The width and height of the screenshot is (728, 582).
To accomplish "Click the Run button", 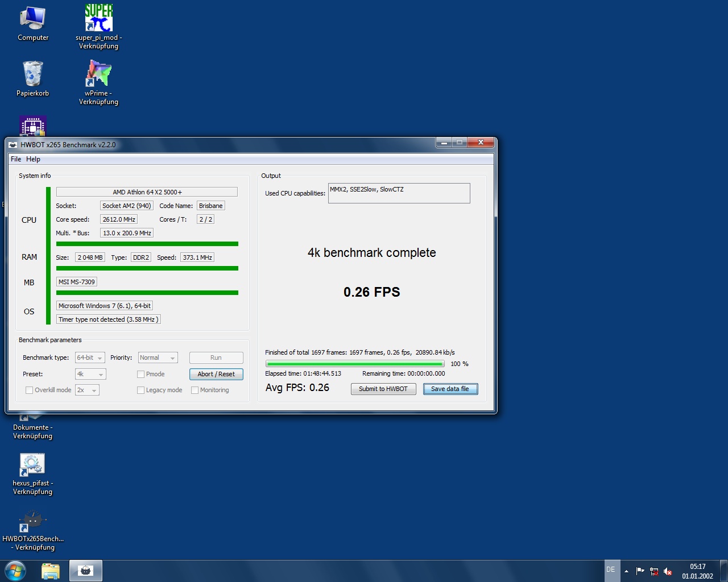I will 216,357.
